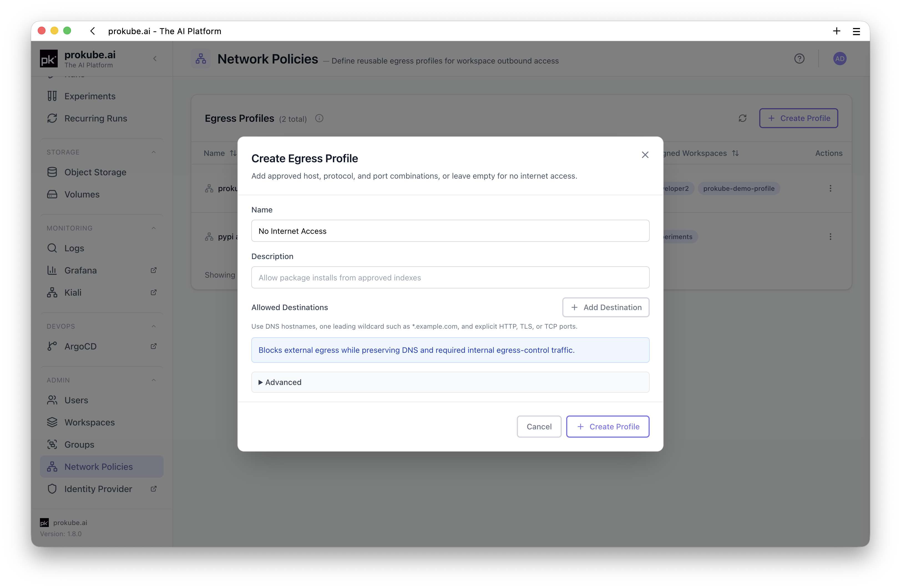
Task: Open the Identity Provider sidebar link
Action: tap(102, 489)
